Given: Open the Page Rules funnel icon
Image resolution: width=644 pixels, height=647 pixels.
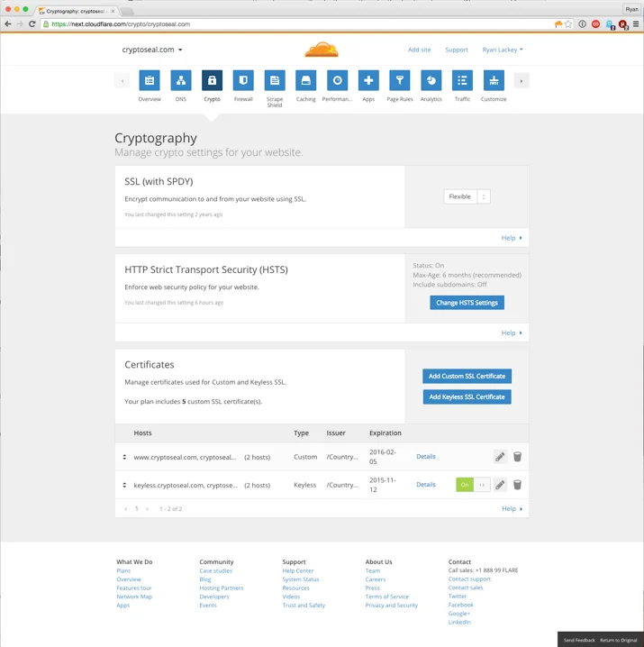Looking at the screenshot, I should [x=400, y=80].
